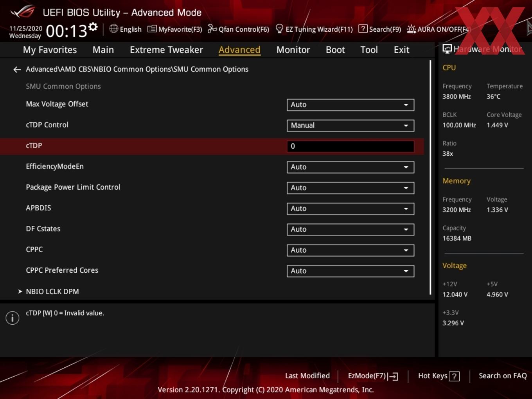Switch to Main tab
Viewport: 532px width, 399px height.
[x=103, y=50]
